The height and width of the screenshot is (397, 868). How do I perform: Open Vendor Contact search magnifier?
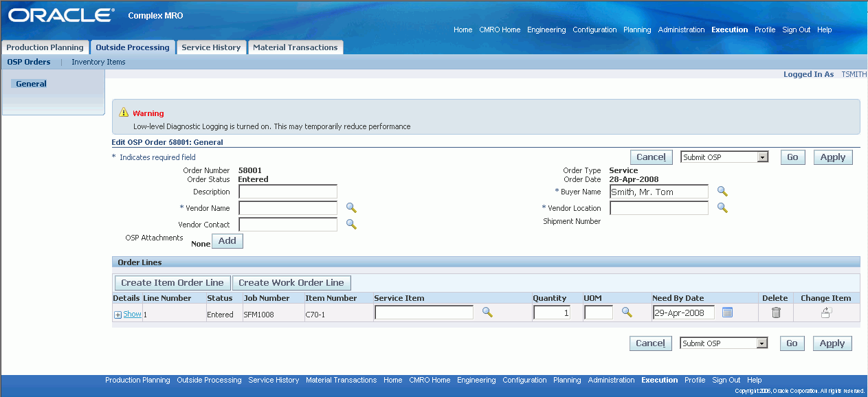[351, 224]
